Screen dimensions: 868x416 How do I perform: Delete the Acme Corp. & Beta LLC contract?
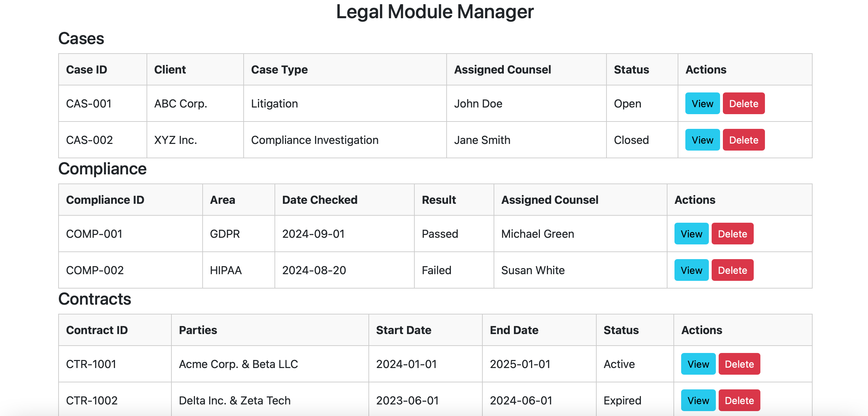click(739, 364)
